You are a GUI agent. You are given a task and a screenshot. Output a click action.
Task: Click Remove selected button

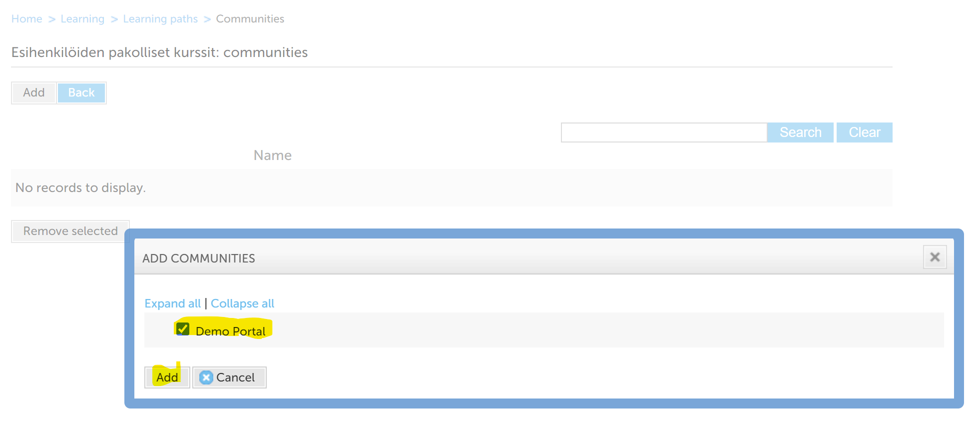[x=70, y=231]
